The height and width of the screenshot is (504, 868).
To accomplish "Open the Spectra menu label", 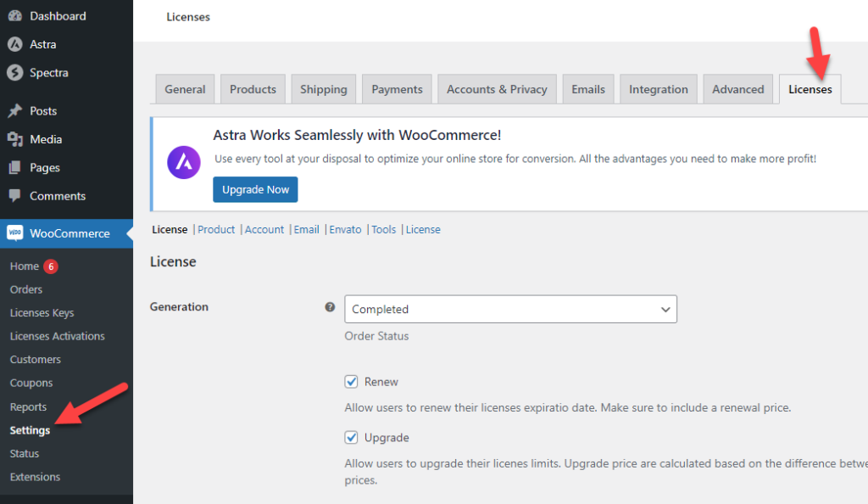I will pos(49,73).
